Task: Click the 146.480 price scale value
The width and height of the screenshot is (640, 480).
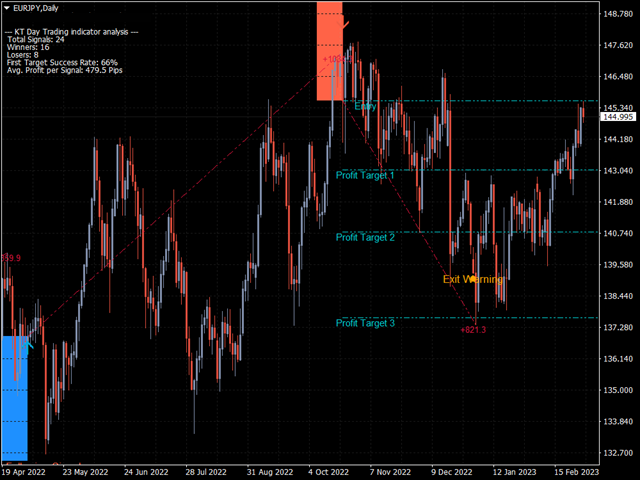Action: tap(618, 77)
